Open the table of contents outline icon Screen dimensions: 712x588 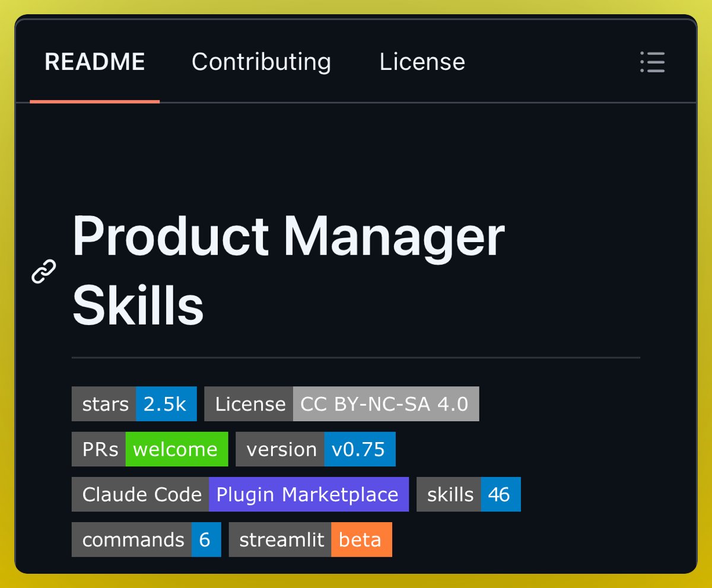[x=652, y=62]
